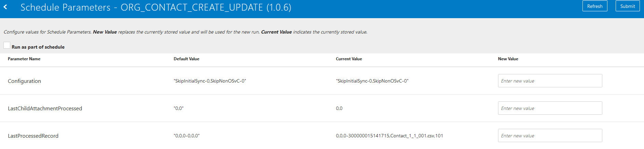The image size is (644, 149).
Task: Select the Configuration parameter name
Action: click(x=24, y=81)
